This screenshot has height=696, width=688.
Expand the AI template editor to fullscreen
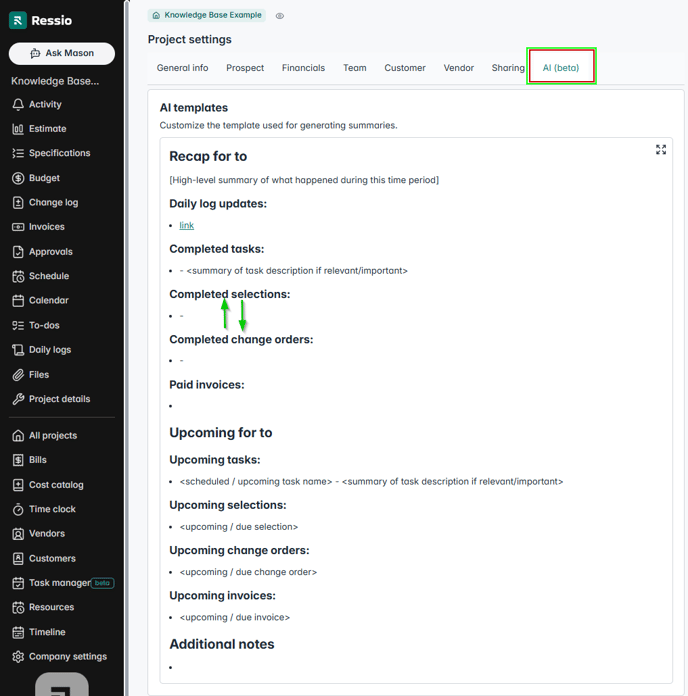(x=661, y=149)
